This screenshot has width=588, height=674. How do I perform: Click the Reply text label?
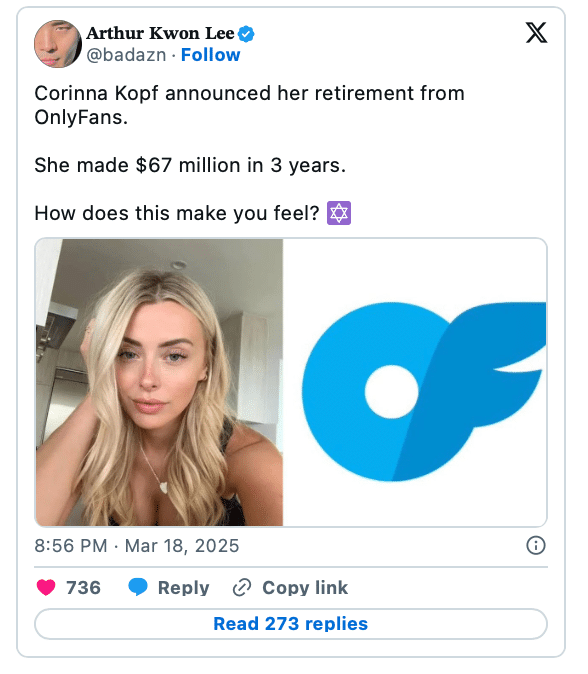click(184, 588)
